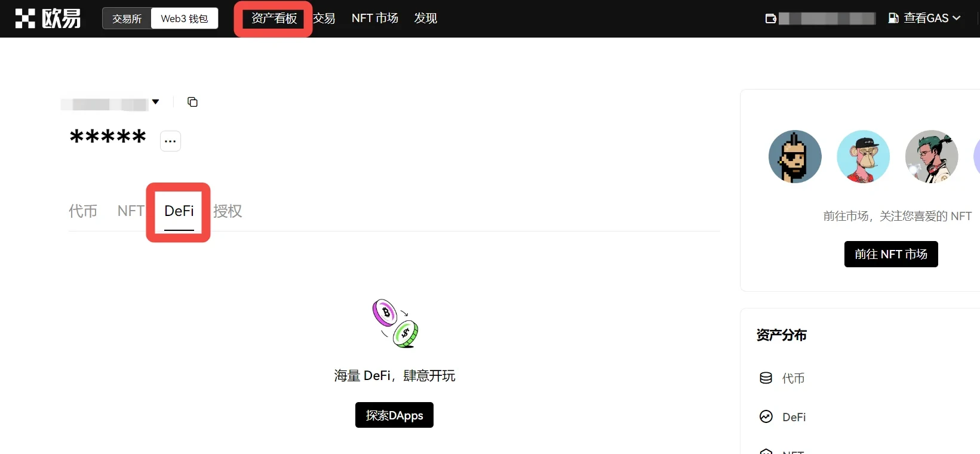
Task: Select the Bored Ape NFT avatar
Action: point(863,157)
